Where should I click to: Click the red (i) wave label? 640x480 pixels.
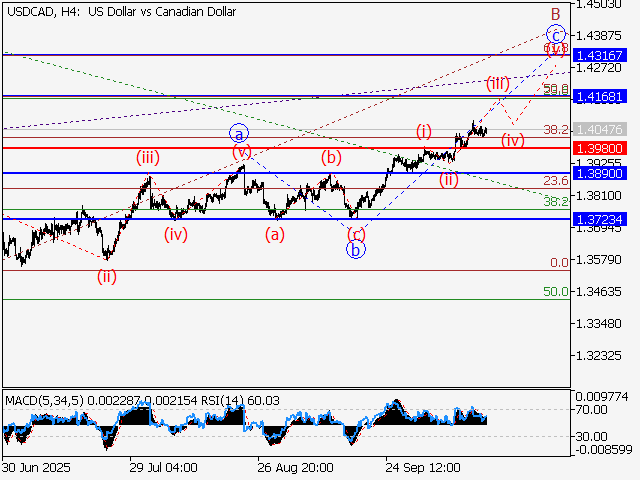[424, 131]
